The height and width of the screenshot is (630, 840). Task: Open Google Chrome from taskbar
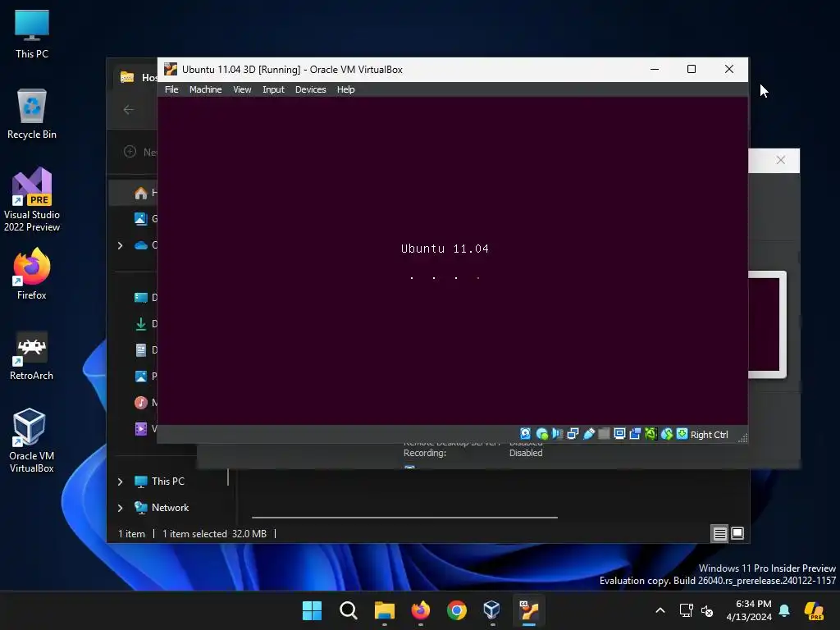[456, 610]
